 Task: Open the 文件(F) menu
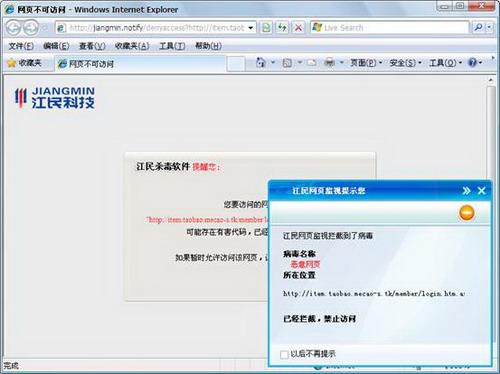pyautogui.click(x=21, y=46)
